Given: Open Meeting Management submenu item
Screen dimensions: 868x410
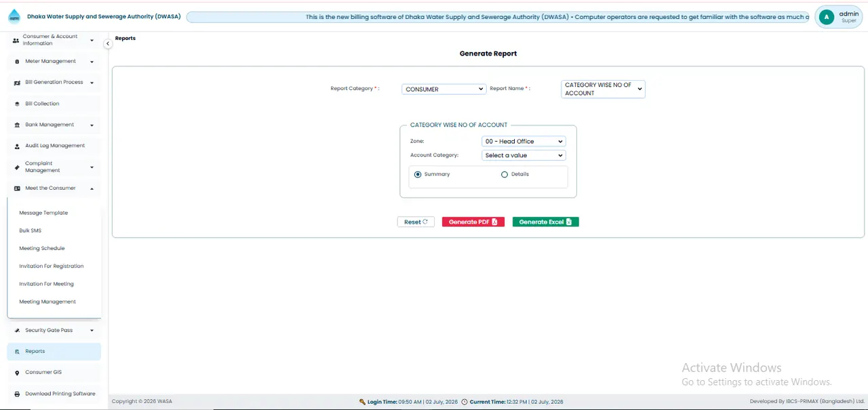Looking at the screenshot, I should coord(47,302).
